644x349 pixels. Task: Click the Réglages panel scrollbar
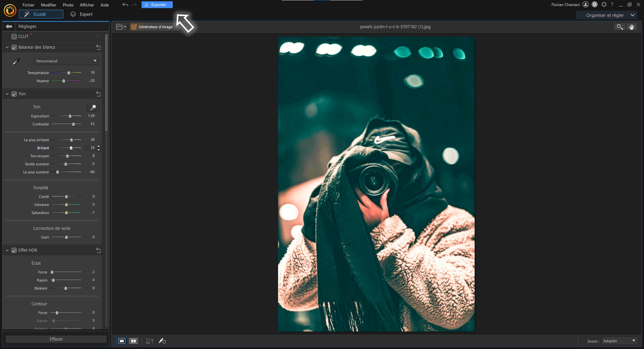click(107, 83)
